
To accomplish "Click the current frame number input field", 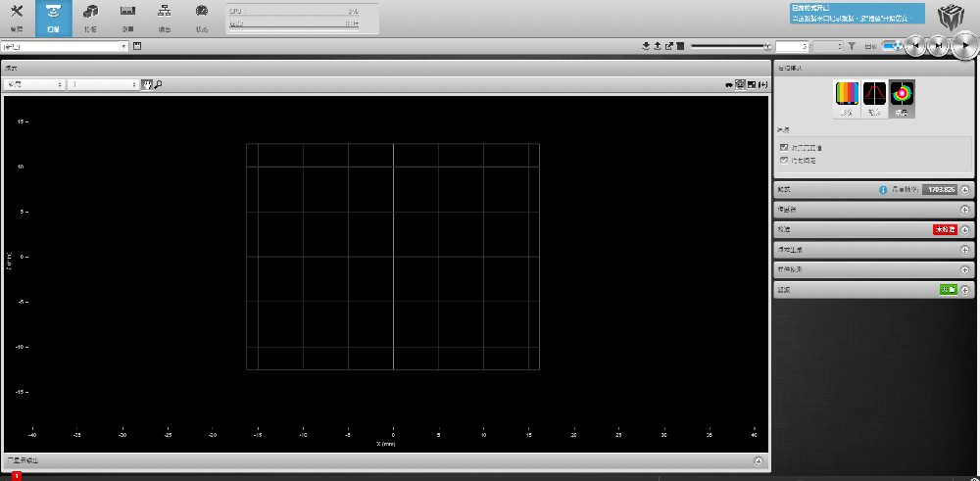I will click(793, 46).
